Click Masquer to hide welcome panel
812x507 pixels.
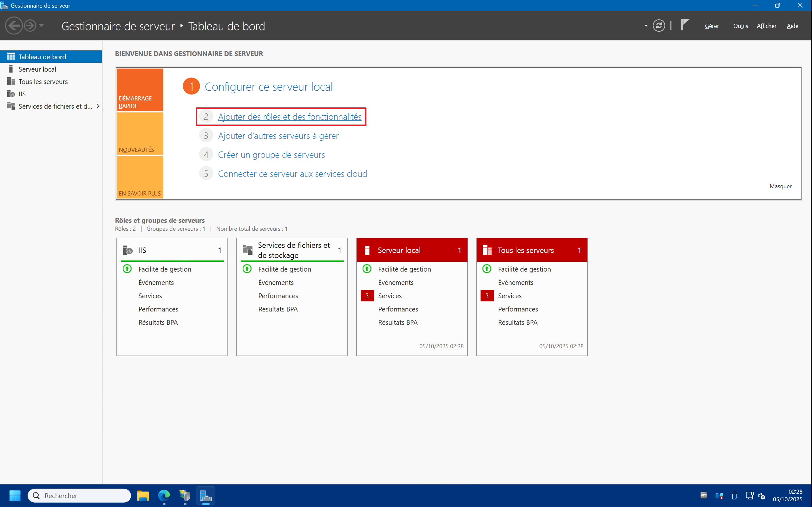tap(780, 186)
